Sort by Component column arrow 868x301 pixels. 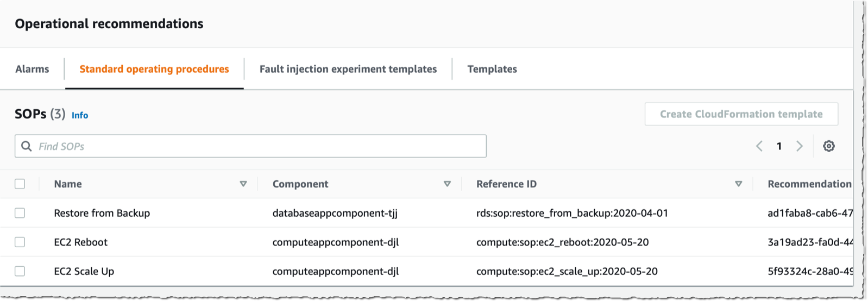447,184
